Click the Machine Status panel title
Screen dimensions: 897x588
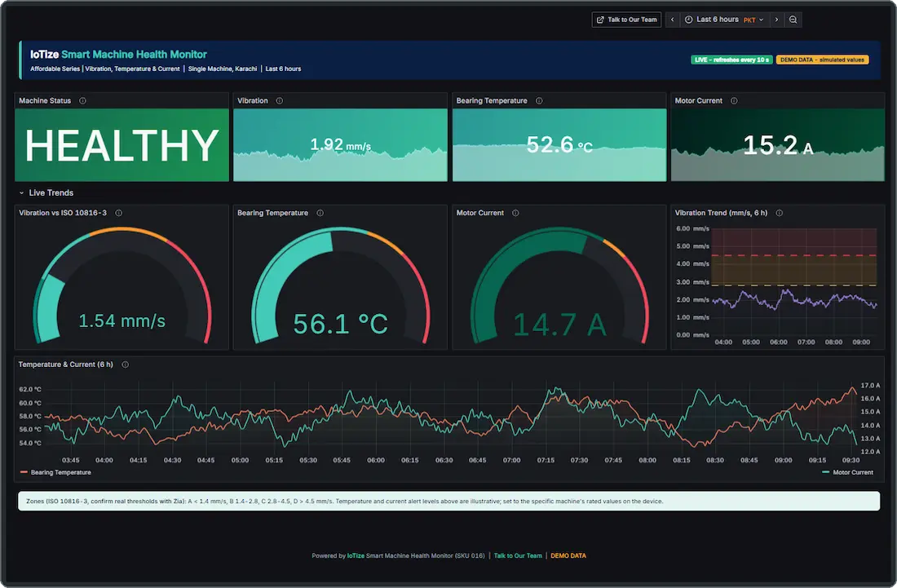[x=45, y=100]
